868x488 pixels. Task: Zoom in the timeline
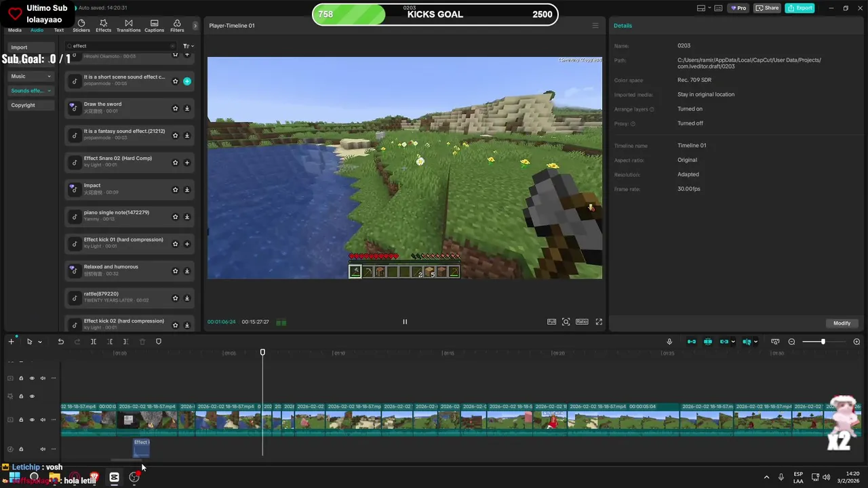coord(856,342)
